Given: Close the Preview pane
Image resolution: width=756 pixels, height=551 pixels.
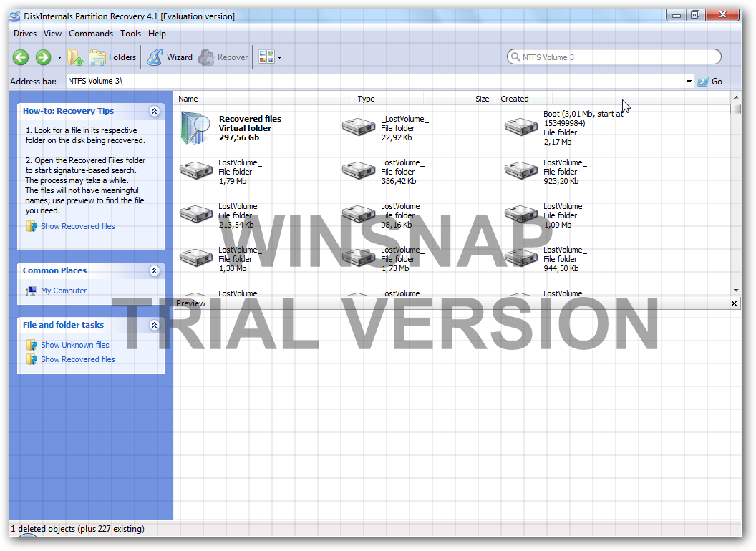Looking at the screenshot, I should click(x=734, y=303).
